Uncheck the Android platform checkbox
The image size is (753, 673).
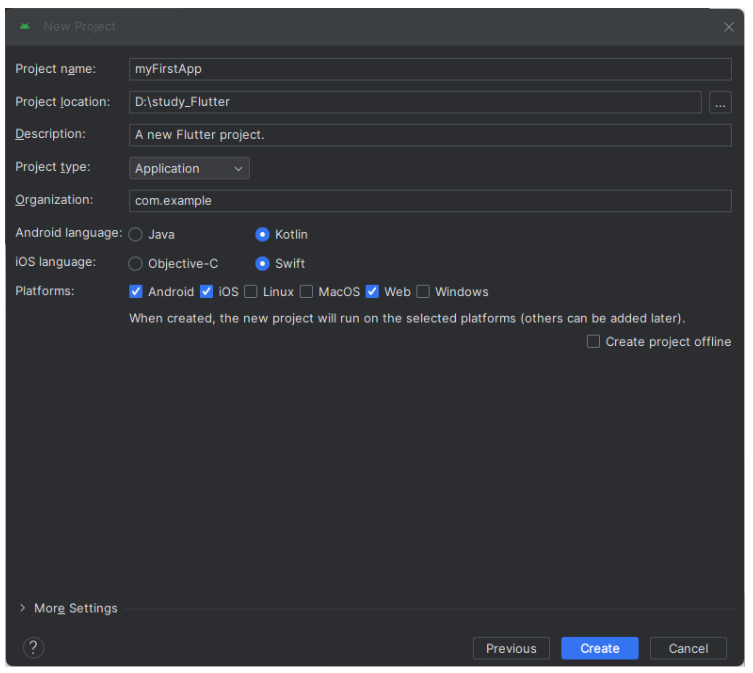point(136,292)
